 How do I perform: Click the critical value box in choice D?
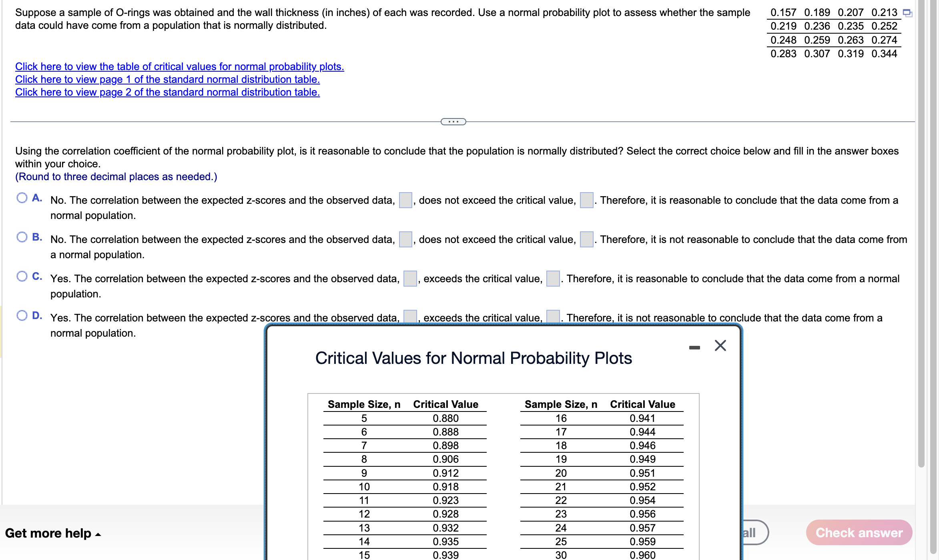coord(553,317)
